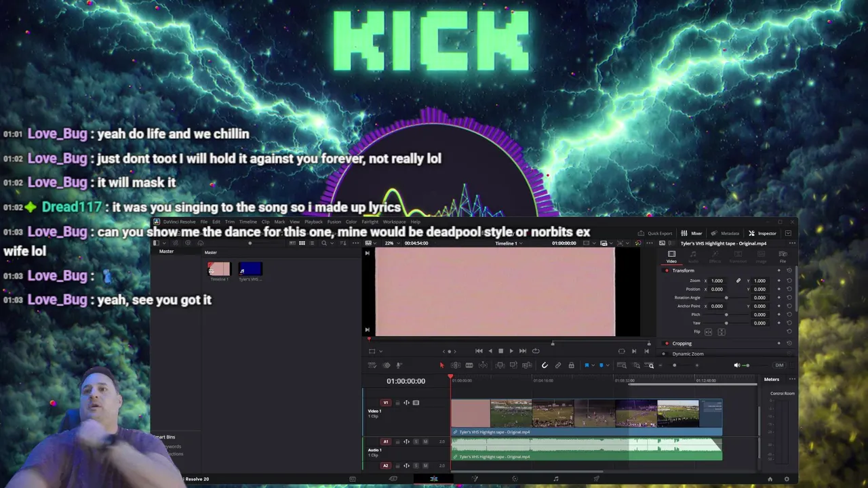This screenshot has height=488, width=868.
Task: Expand the Cropping section header
Action: (682, 344)
